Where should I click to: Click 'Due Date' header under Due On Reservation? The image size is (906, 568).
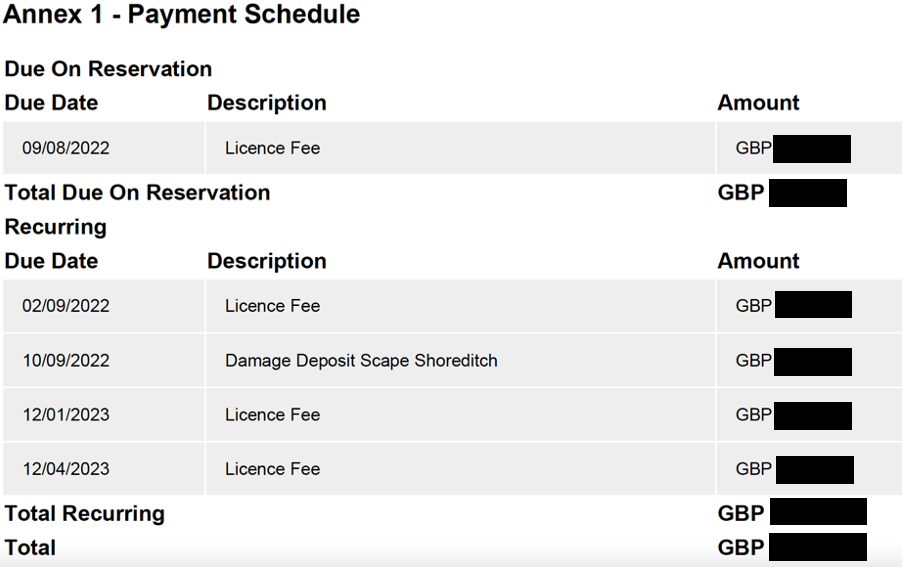point(51,103)
